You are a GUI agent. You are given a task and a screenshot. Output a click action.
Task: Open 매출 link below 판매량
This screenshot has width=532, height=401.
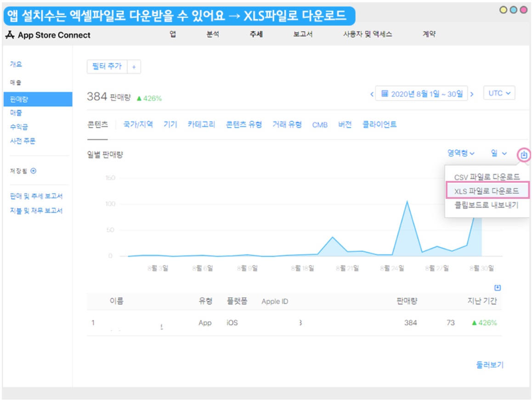point(16,113)
